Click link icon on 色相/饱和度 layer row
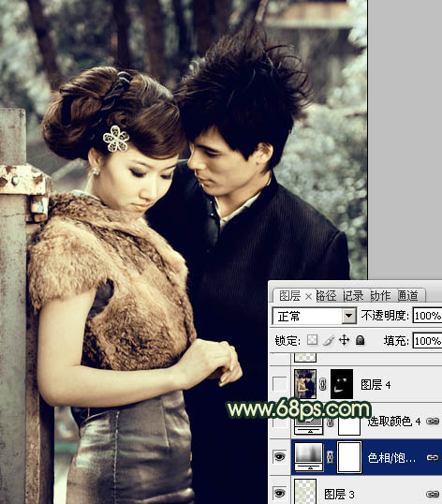Image resolution: width=442 pixels, height=504 pixels. click(x=433, y=457)
